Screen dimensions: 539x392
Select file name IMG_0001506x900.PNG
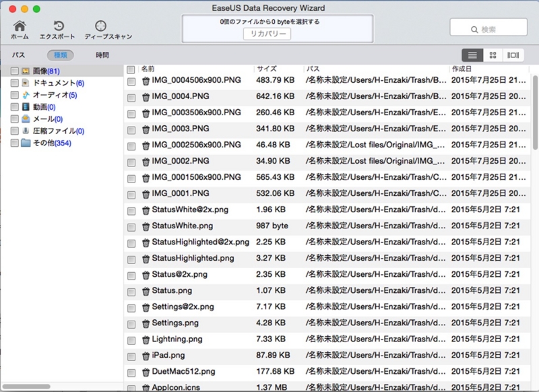(x=196, y=177)
